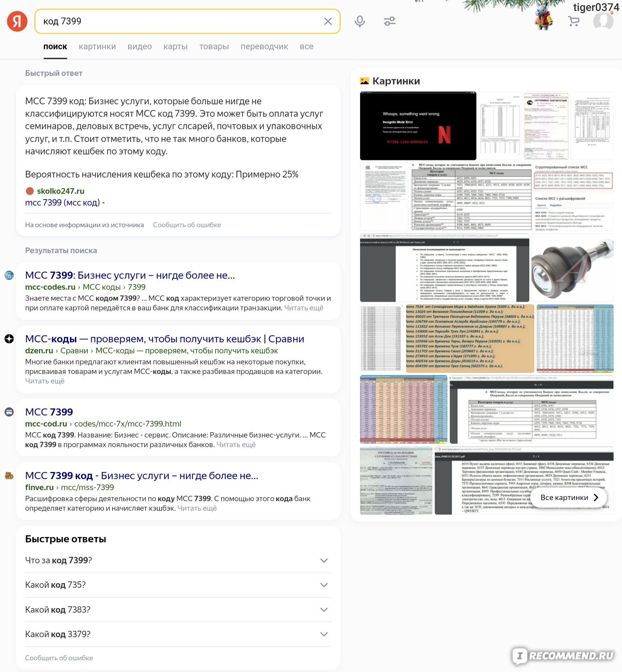Click 'Читать ещё' in mcc-codes.ru snippet

click(304, 308)
